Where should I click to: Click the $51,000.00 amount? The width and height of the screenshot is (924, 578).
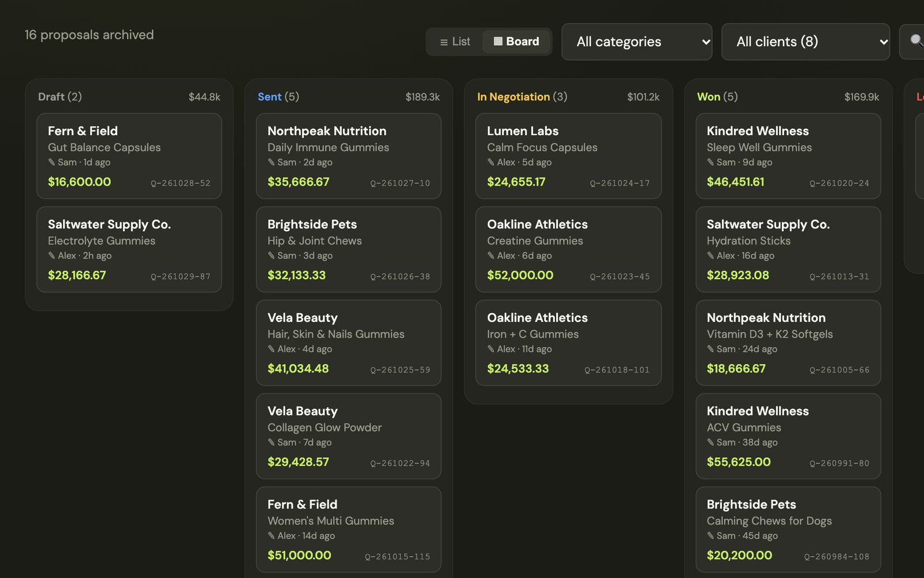pos(299,555)
